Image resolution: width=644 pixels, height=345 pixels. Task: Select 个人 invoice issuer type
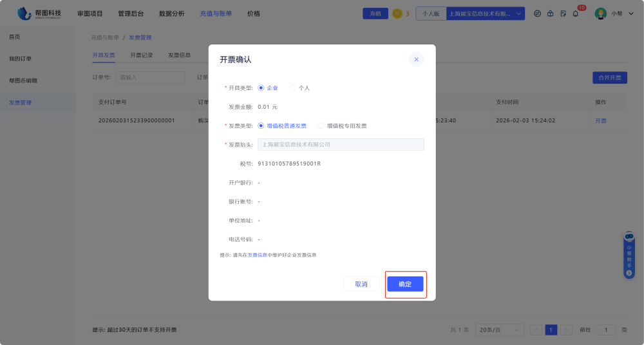click(x=293, y=88)
